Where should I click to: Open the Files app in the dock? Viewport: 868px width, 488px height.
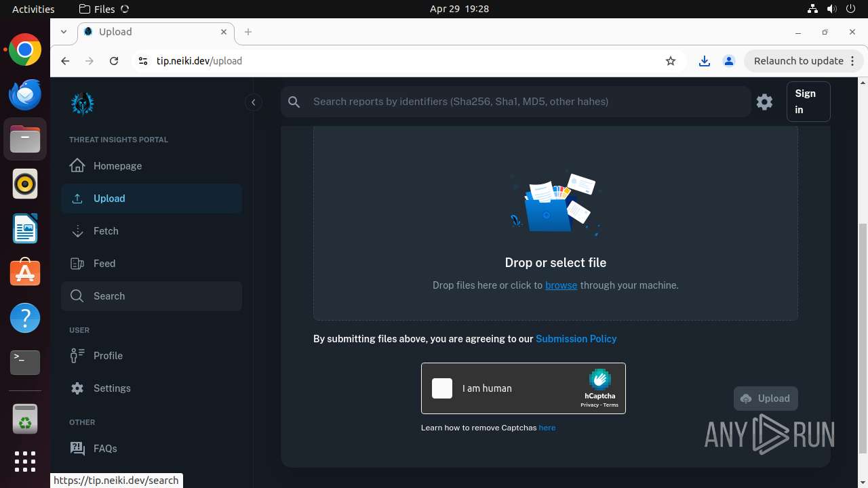tap(25, 139)
